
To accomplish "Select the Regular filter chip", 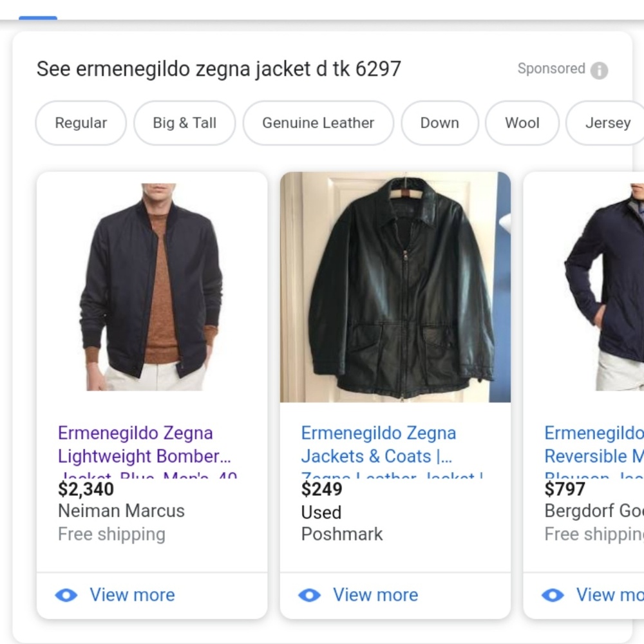I will tap(80, 122).
